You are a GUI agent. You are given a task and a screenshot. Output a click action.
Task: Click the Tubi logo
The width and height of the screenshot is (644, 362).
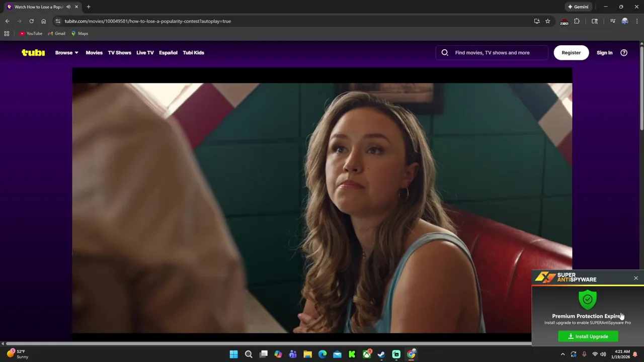click(33, 52)
